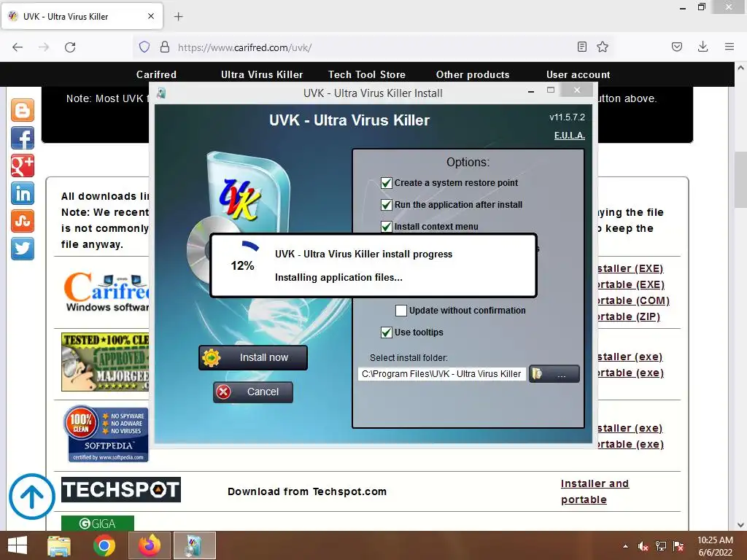Click the Save to Pocket icon
This screenshot has height=560, width=747.
point(677,47)
